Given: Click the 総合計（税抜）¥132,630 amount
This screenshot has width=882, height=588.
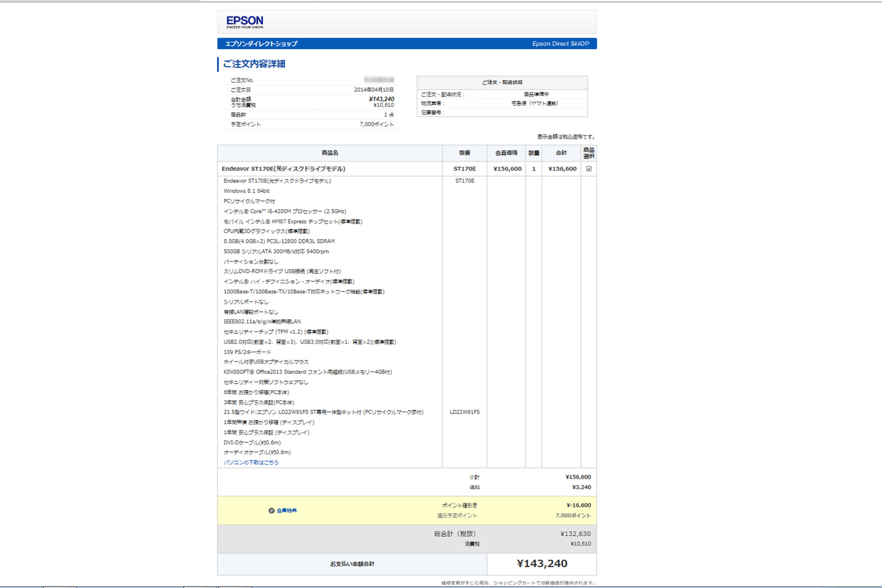Looking at the screenshot, I should coord(575,534).
